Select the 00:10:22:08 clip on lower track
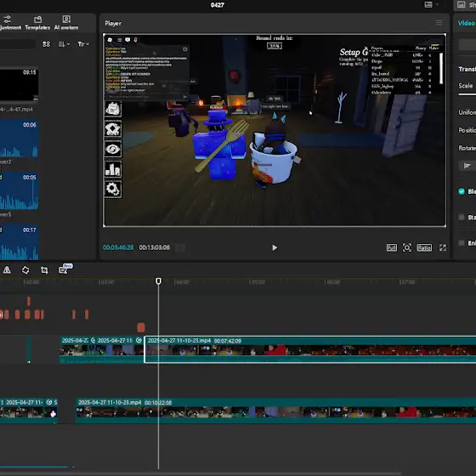476x476 pixels. [275, 411]
